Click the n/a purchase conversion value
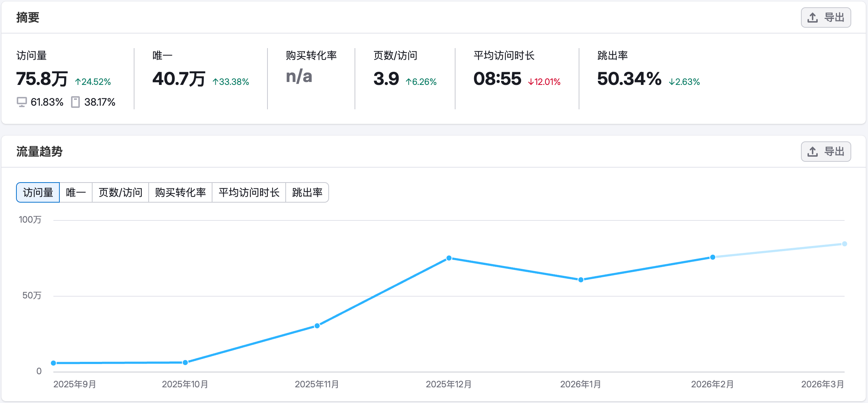The width and height of the screenshot is (868, 403). 299,77
